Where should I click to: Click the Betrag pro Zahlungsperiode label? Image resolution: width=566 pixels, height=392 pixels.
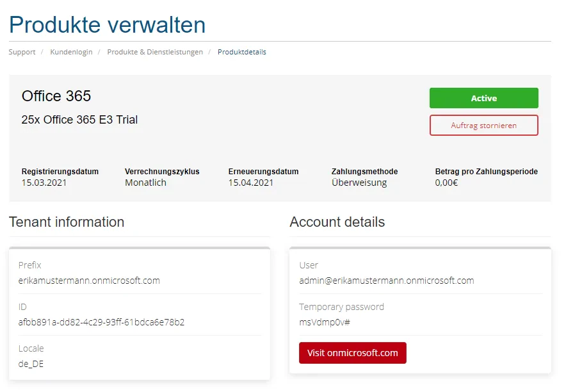click(486, 172)
